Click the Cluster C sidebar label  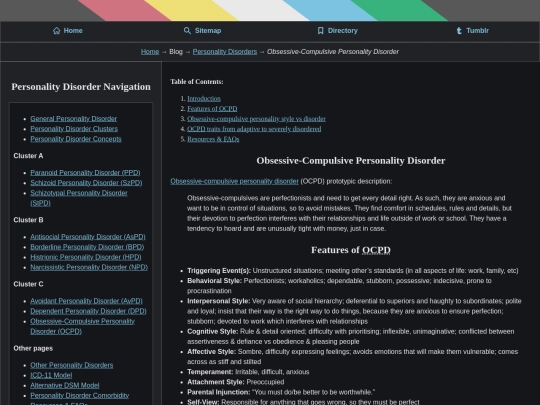tap(28, 284)
